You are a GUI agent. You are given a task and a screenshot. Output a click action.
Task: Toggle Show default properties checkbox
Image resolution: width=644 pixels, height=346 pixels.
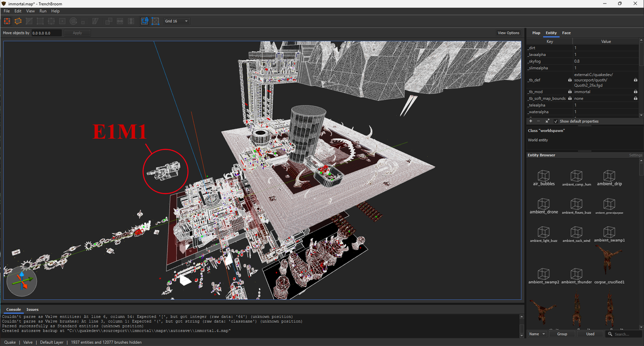click(556, 121)
